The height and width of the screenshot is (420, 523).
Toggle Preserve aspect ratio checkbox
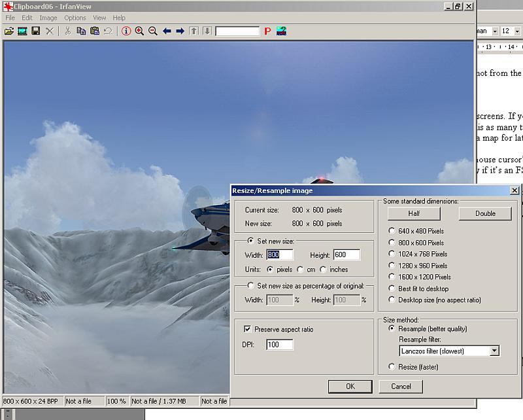point(248,329)
